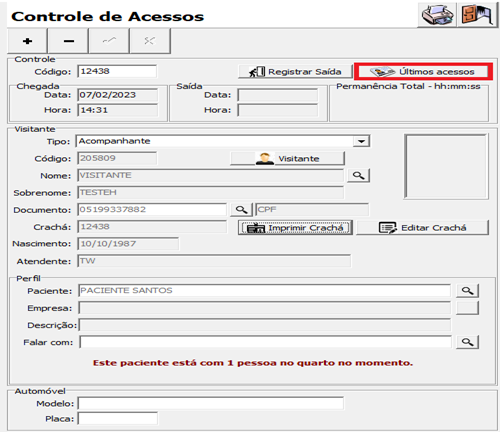500x432 pixels.
Task: Delete record with minus button
Action: [x=68, y=41]
